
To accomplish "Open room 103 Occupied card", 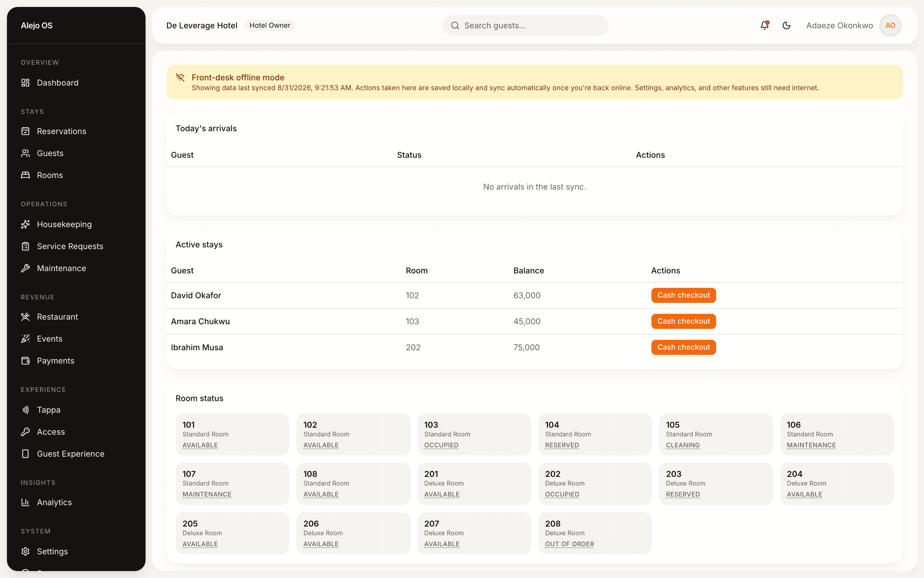I will tap(474, 434).
